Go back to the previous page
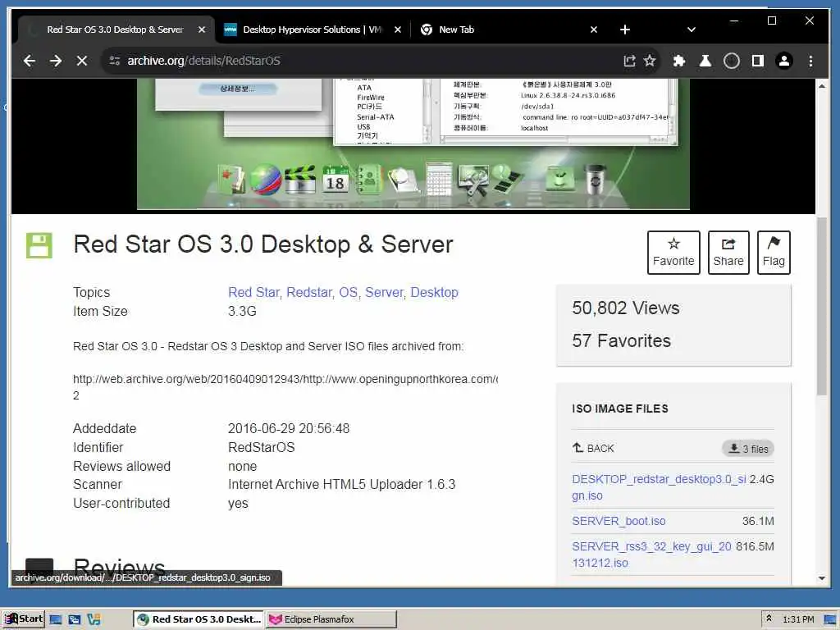 click(x=30, y=61)
